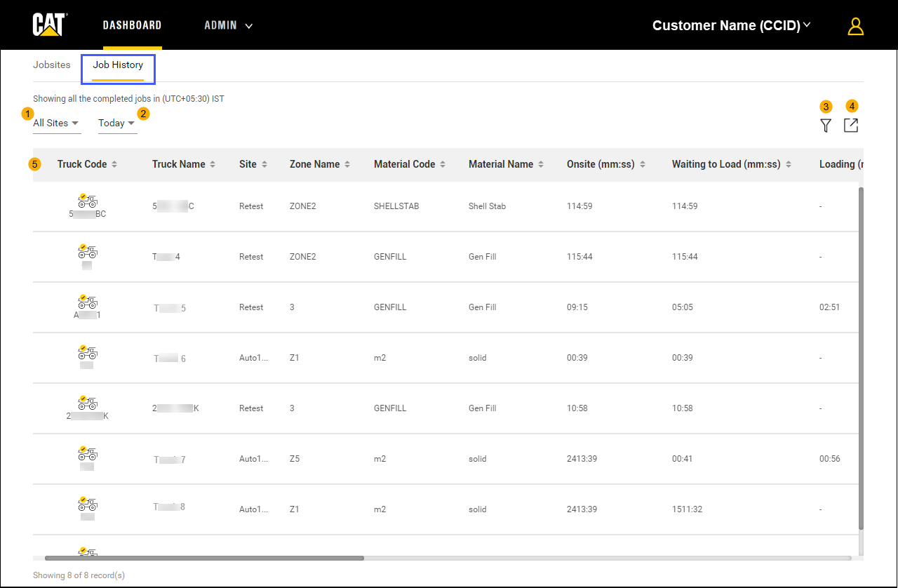Click the truck icon in the SHELLSTAB row
The image size is (898, 588).
pyautogui.click(x=88, y=201)
